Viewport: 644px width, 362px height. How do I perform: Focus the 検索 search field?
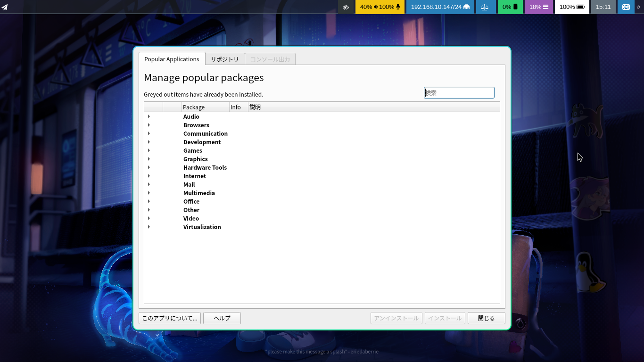click(x=459, y=93)
